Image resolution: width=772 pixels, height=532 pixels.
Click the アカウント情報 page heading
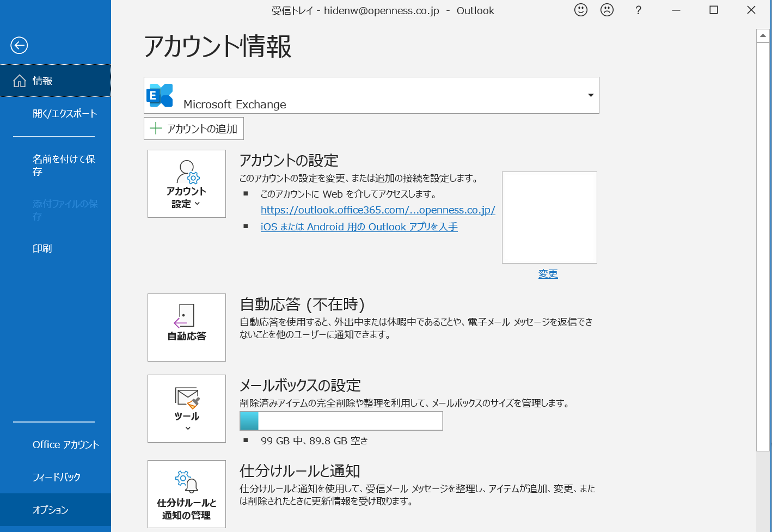point(218,46)
